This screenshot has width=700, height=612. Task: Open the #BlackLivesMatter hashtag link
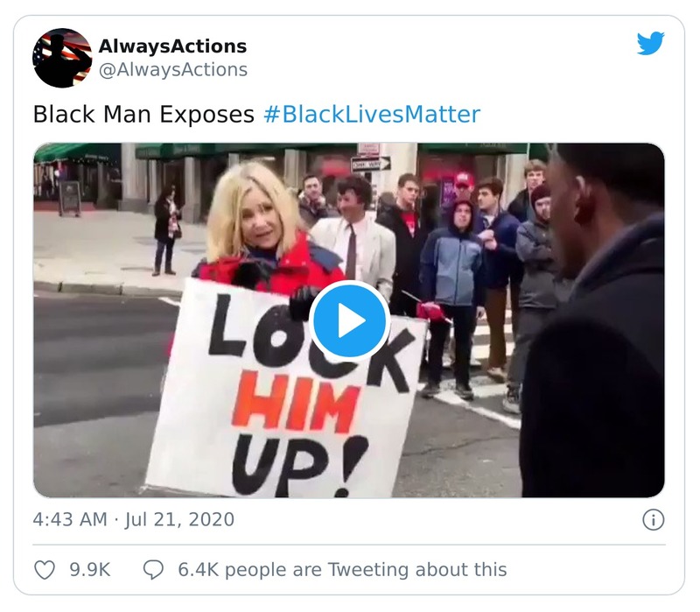coord(372,115)
